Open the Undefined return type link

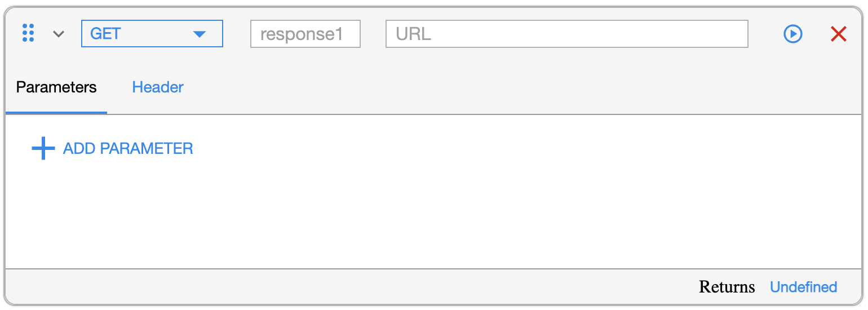tap(803, 287)
